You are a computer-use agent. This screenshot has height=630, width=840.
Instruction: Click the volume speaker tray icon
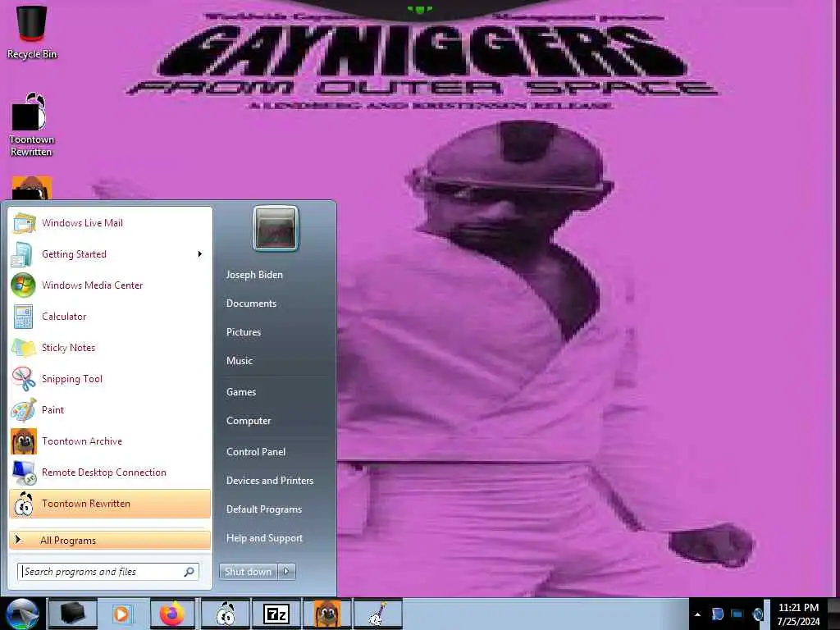click(x=757, y=614)
